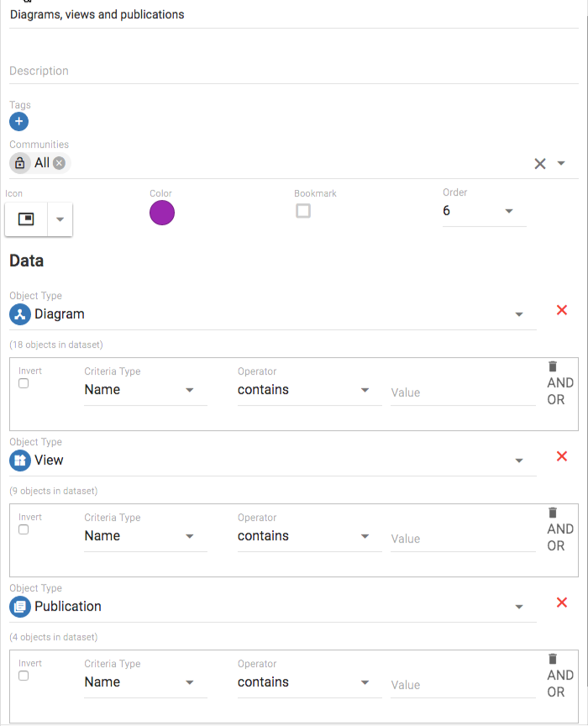Remove the Publication object type row
588x726 pixels.
562,602
